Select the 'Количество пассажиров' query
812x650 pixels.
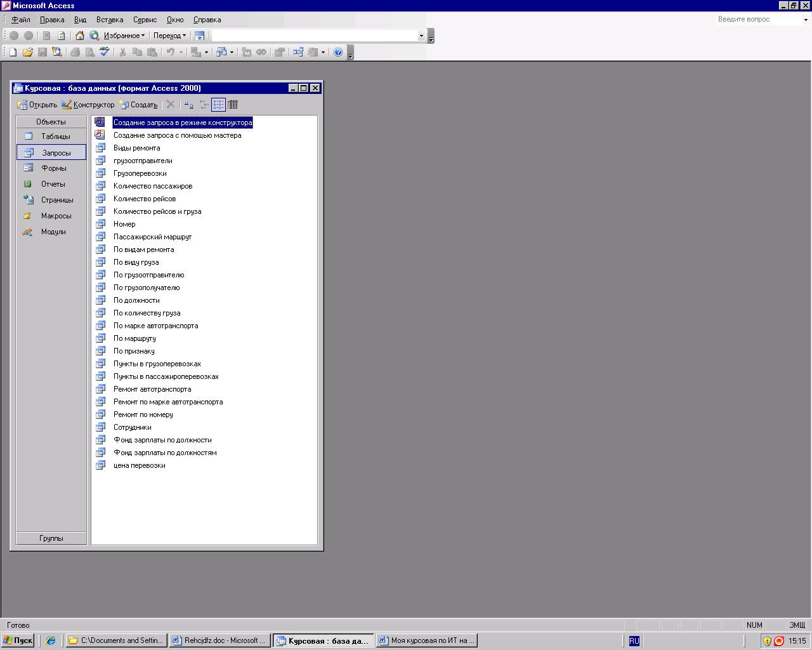pyautogui.click(x=153, y=186)
